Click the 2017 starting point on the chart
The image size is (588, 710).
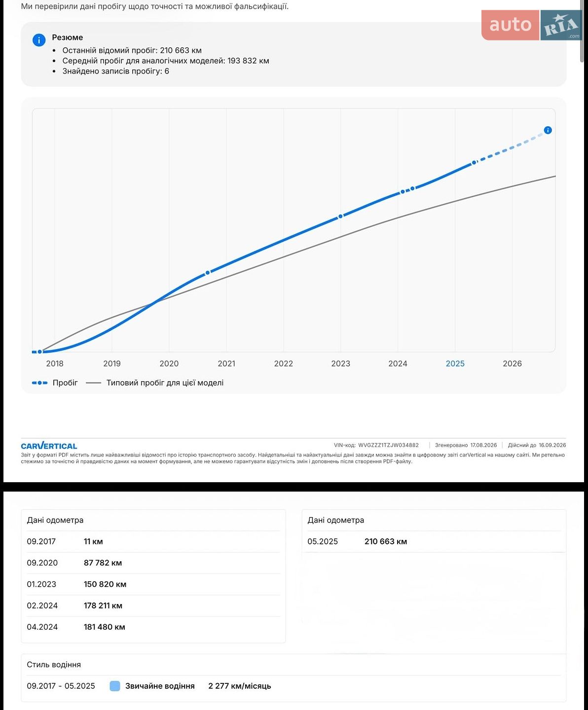tap(40, 352)
